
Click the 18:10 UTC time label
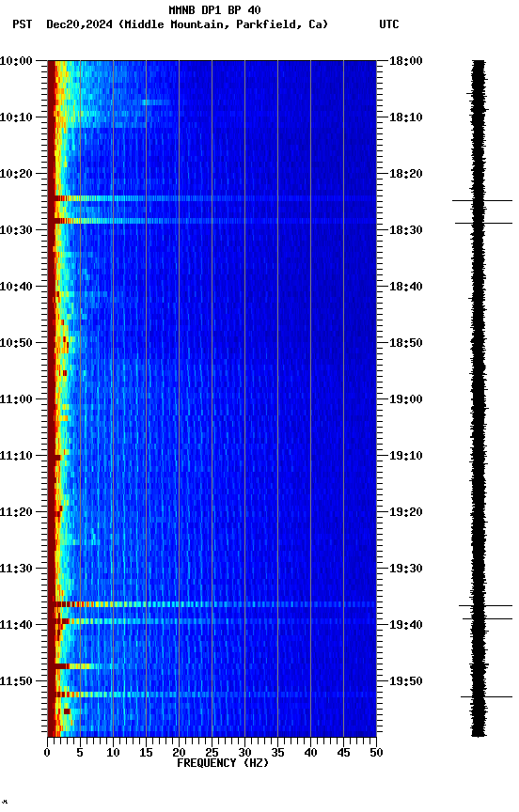point(406,117)
